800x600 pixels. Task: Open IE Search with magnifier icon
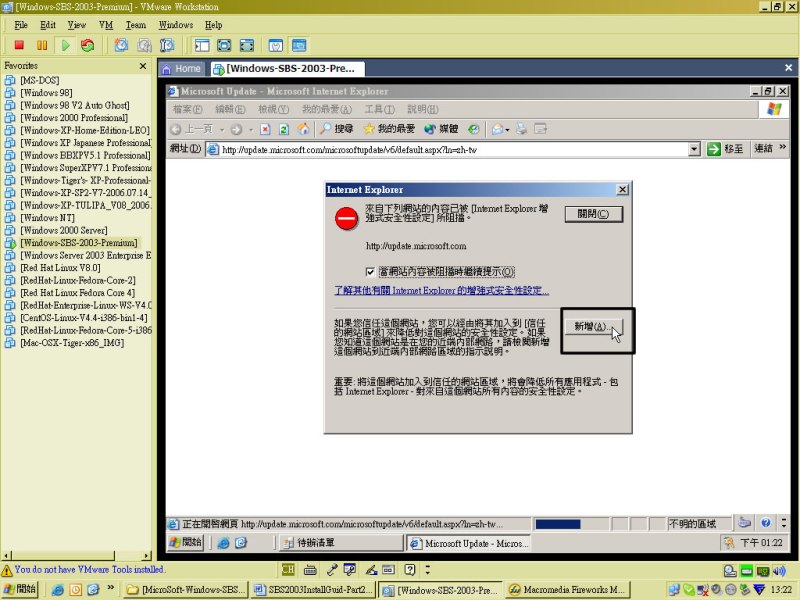pyautogui.click(x=336, y=129)
